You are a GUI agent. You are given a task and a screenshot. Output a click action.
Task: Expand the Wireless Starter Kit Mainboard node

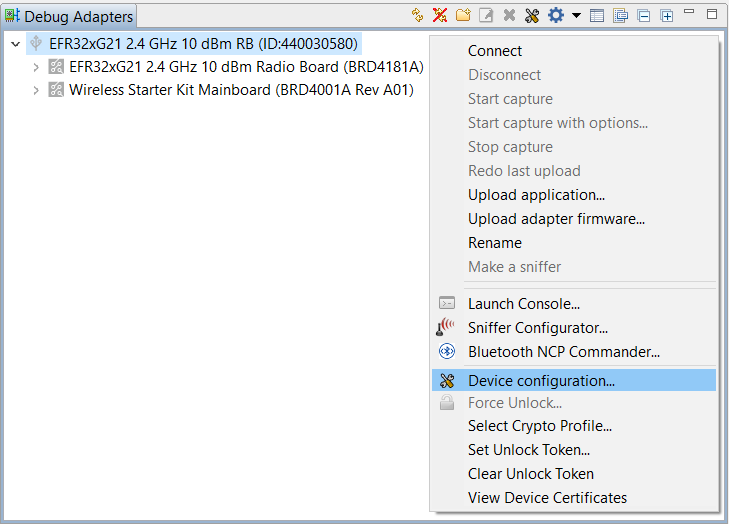[x=37, y=90]
